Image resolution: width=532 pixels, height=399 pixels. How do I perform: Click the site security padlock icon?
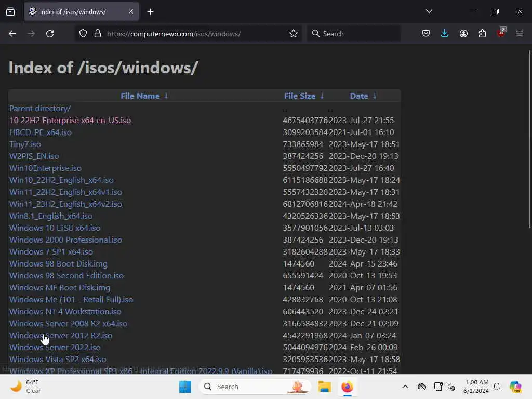(x=98, y=34)
